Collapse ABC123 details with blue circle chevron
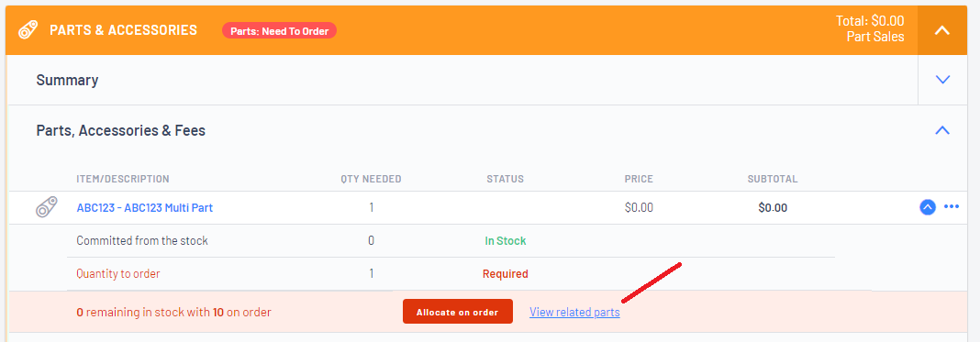 pyautogui.click(x=928, y=206)
